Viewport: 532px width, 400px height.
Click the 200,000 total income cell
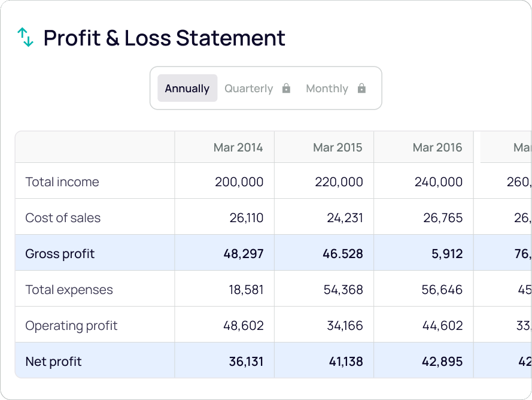point(239,182)
